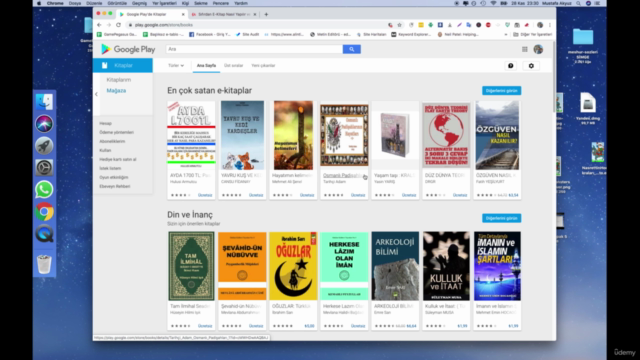
Task: Switch to the Yeni çıkanlar tab
Action: pyautogui.click(x=263, y=65)
